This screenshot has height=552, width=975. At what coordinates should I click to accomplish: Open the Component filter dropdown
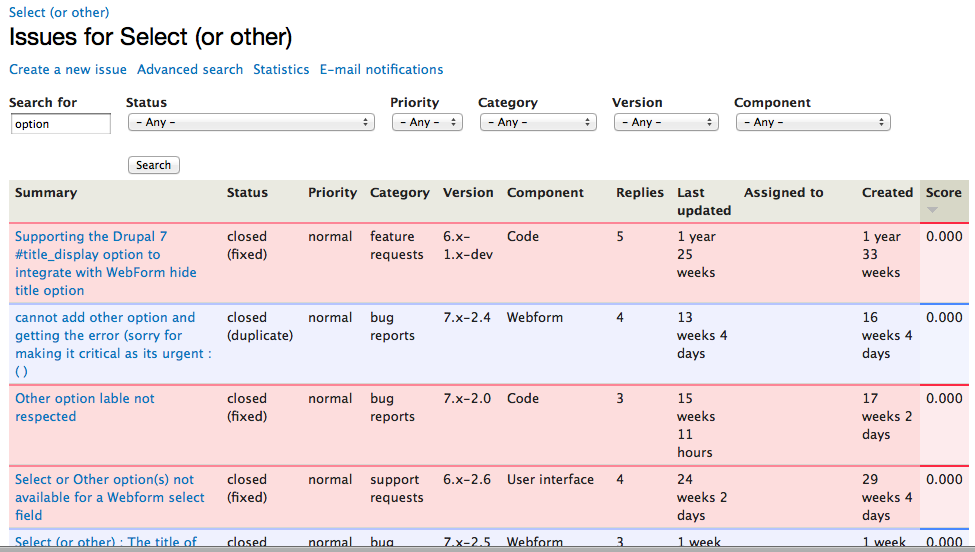pyautogui.click(x=813, y=122)
